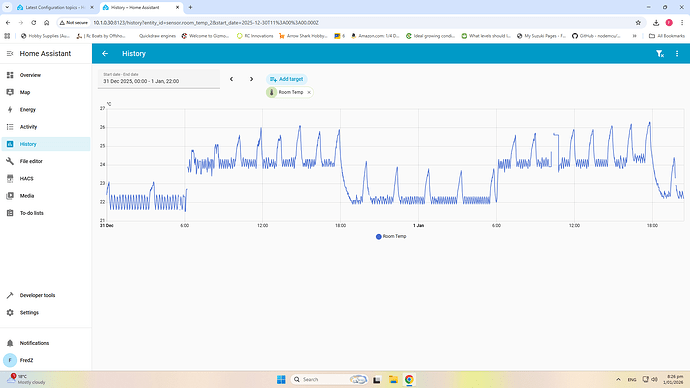Expand the hidden bookmarks overflow
The height and width of the screenshot is (388, 690).
click(x=635, y=36)
